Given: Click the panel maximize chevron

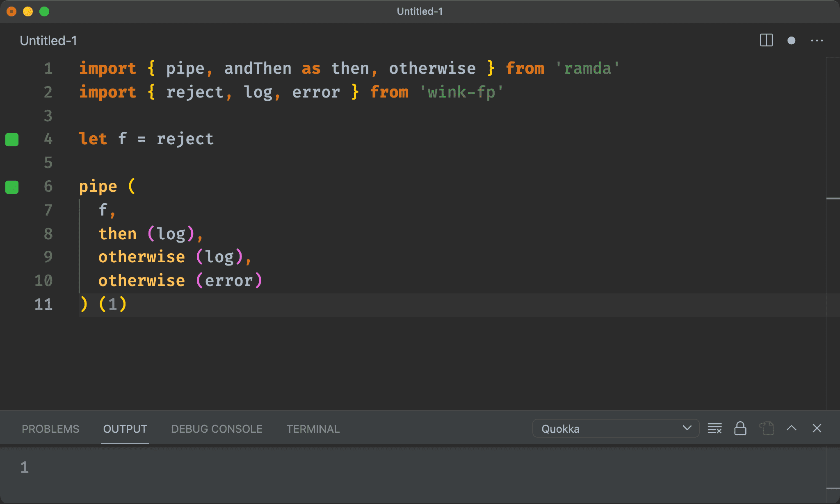Looking at the screenshot, I should [792, 429].
